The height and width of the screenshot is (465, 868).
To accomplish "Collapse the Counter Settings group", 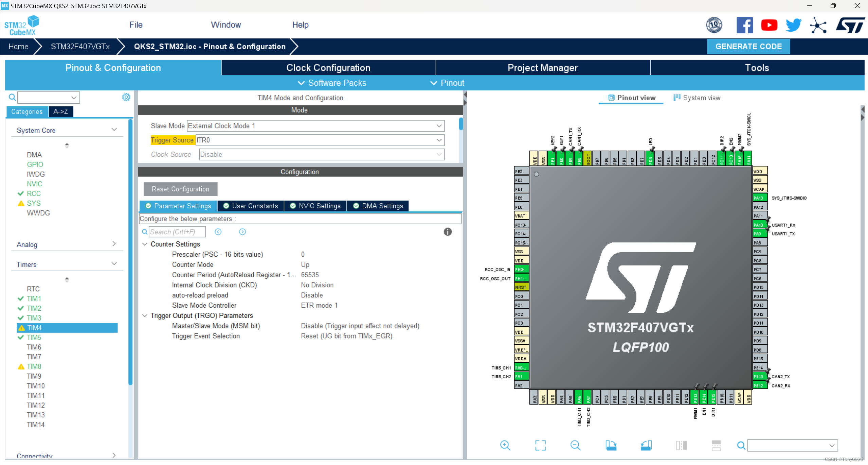I will (x=145, y=244).
